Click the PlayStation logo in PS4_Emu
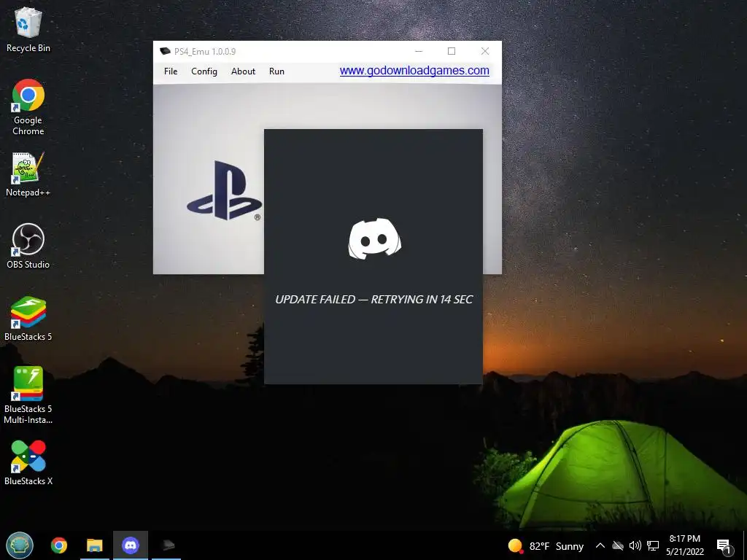The width and height of the screenshot is (747, 560). [224, 190]
